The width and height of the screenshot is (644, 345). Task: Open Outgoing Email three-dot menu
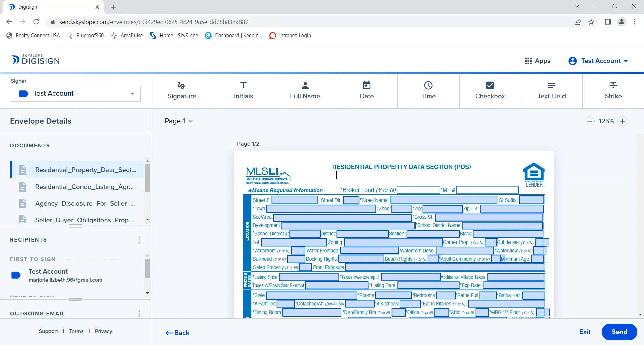click(x=139, y=314)
